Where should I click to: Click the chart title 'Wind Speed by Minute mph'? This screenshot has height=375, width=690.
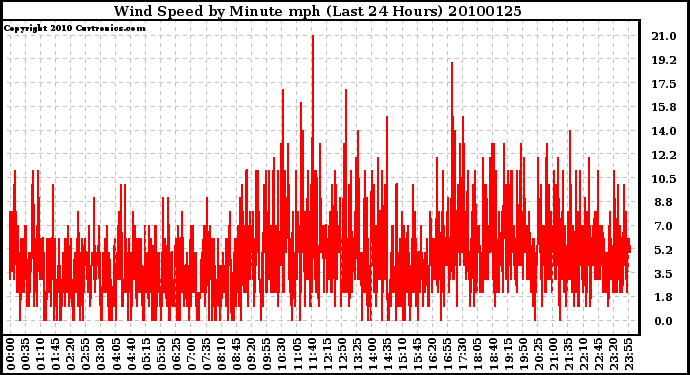pos(217,11)
